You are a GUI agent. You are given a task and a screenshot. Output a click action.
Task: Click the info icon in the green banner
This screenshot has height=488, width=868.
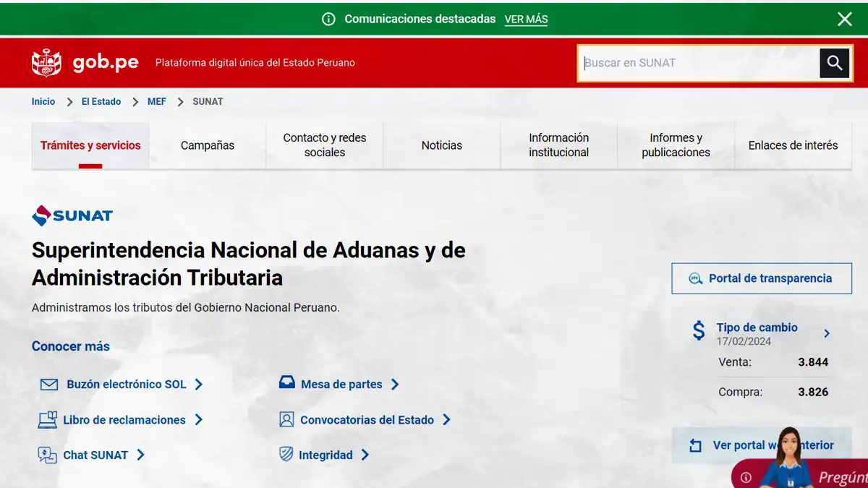coord(328,20)
